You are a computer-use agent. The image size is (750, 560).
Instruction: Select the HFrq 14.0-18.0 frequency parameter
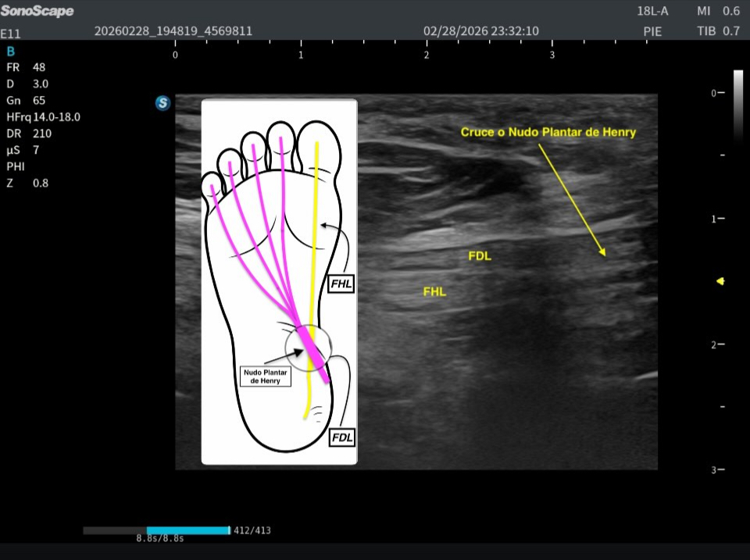[x=43, y=117]
